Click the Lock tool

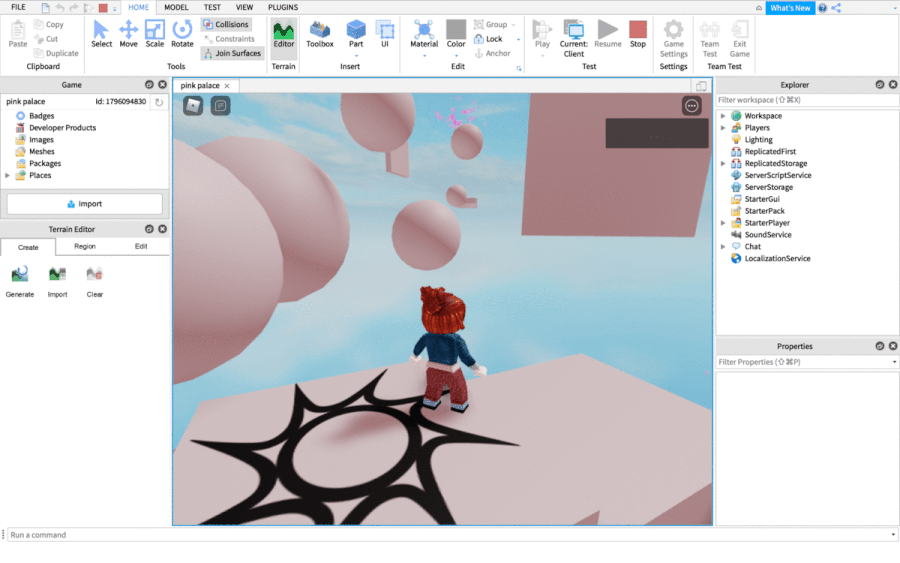pos(488,39)
